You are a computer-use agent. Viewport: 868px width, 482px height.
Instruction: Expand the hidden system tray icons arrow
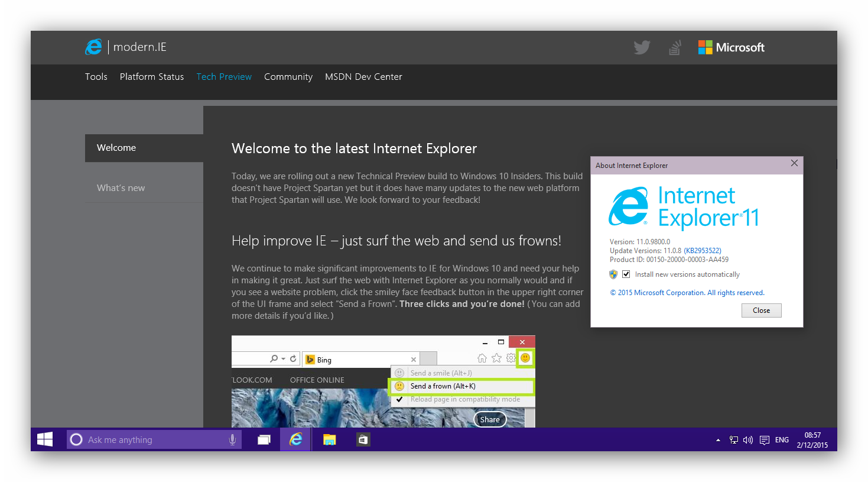tap(718, 440)
